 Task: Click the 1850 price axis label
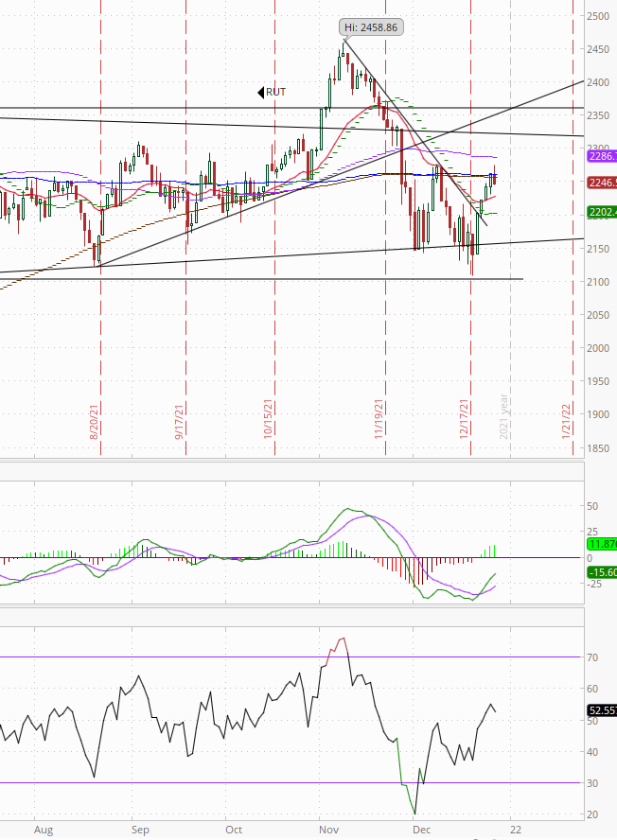pyautogui.click(x=598, y=448)
